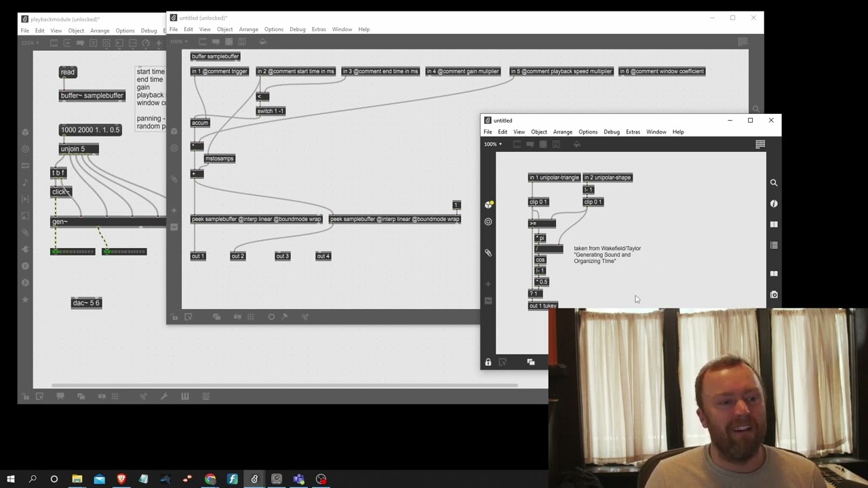Open the Options menu in playbackmodule window
This screenshot has width=868, height=488.
click(x=125, y=30)
